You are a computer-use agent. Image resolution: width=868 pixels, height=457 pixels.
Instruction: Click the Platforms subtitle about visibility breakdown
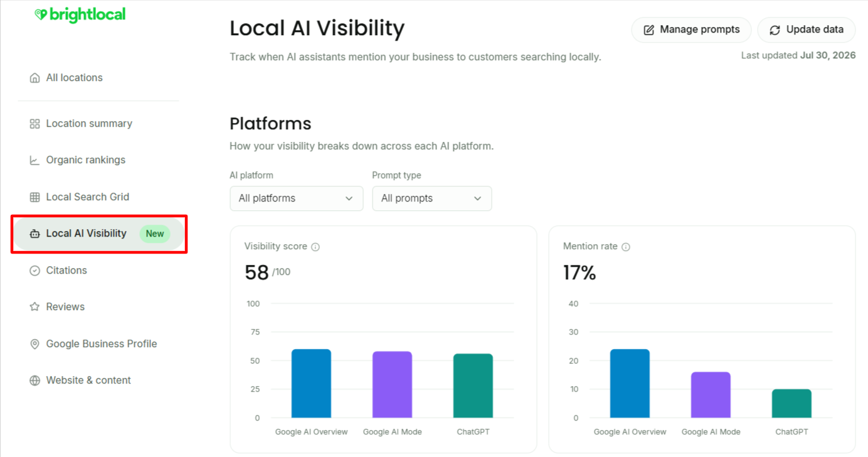362,146
